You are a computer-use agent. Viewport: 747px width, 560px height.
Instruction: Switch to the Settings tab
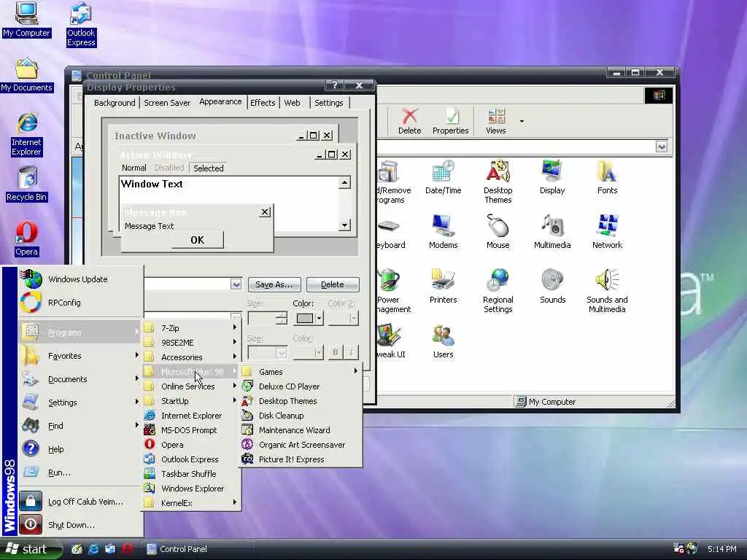329,103
